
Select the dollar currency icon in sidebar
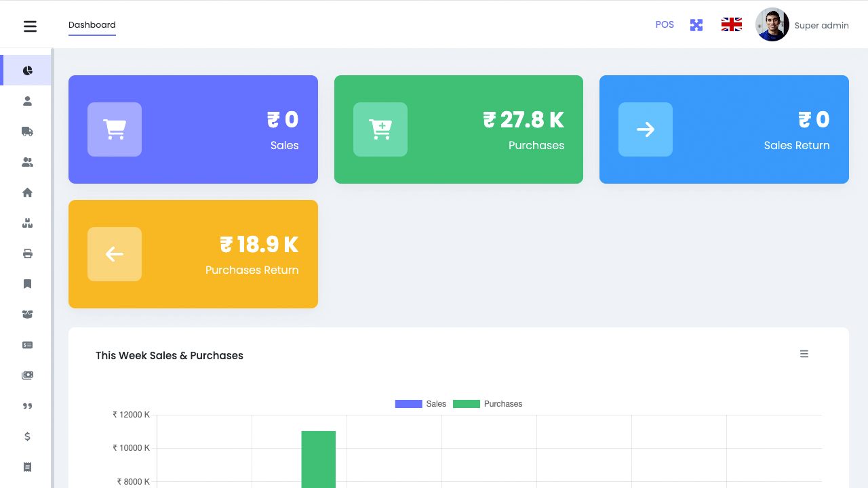(x=27, y=436)
